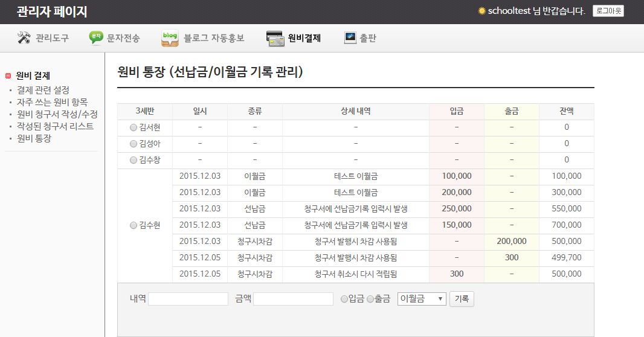Click the wrench icon for 관리도구
The height and width of the screenshot is (337, 644).
(x=24, y=38)
